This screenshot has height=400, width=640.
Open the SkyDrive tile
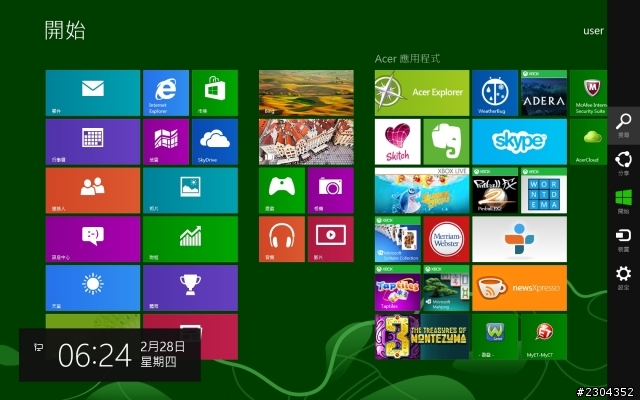click(x=215, y=142)
